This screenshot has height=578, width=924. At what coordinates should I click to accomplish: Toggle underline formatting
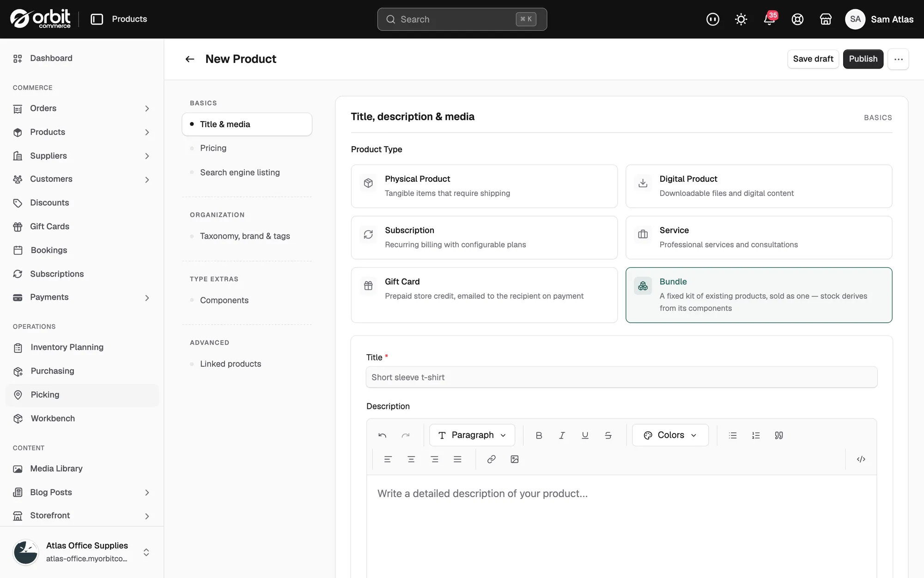coord(585,435)
